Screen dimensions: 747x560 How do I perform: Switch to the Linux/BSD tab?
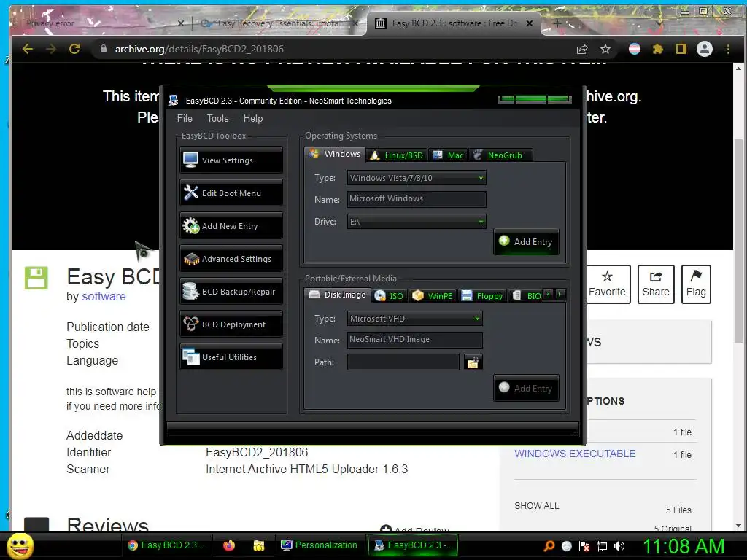pyautogui.click(x=397, y=155)
